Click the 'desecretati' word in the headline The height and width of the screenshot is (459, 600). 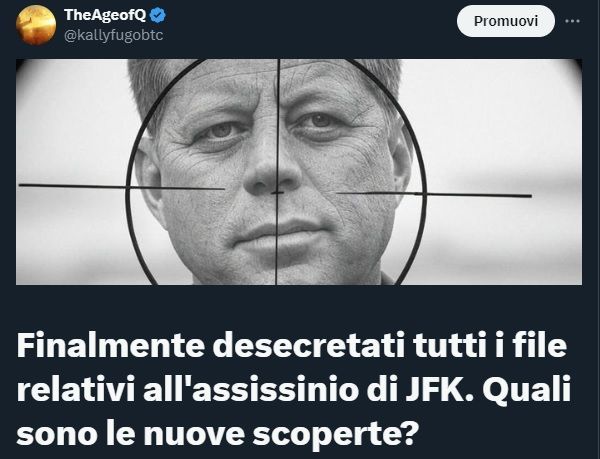click(x=309, y=346)
